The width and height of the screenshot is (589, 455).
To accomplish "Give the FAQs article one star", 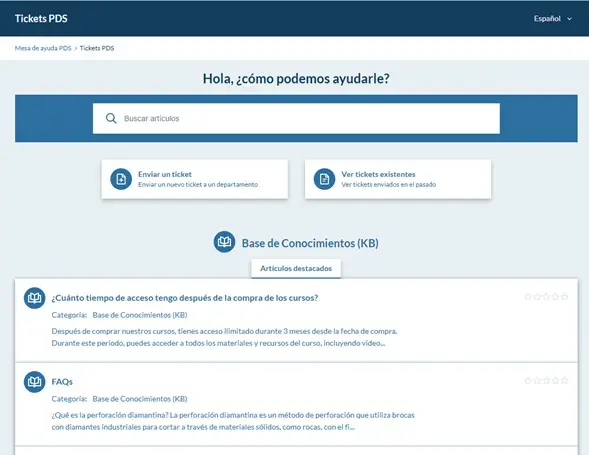I will click(528, 381).
